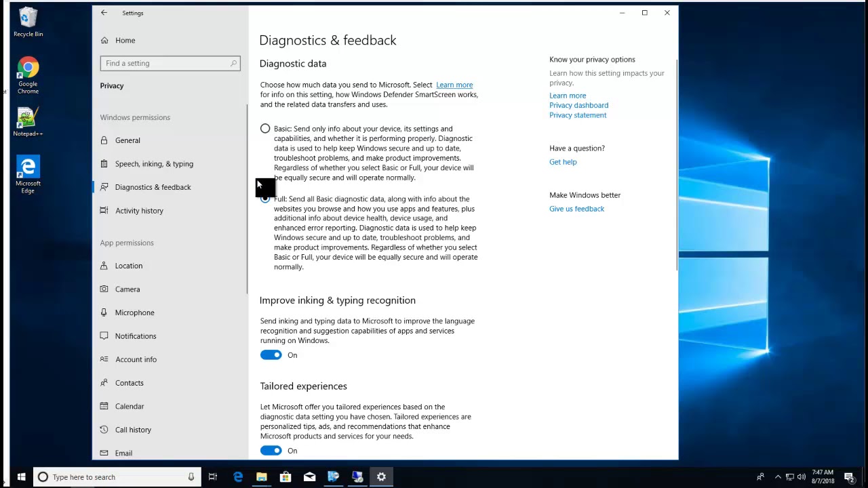Click the Cortana microphone icon in taskbar search
Viewport: 868px width, 488px height.
pos(191,477)
